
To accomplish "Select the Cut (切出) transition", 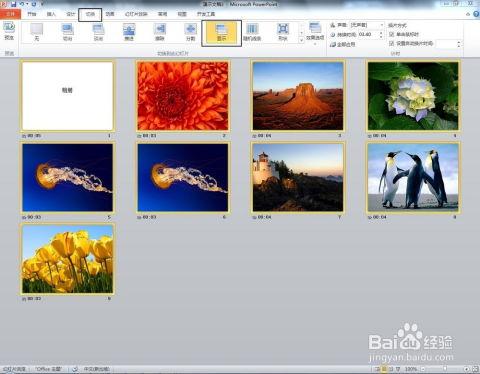I will click(68, 32).
